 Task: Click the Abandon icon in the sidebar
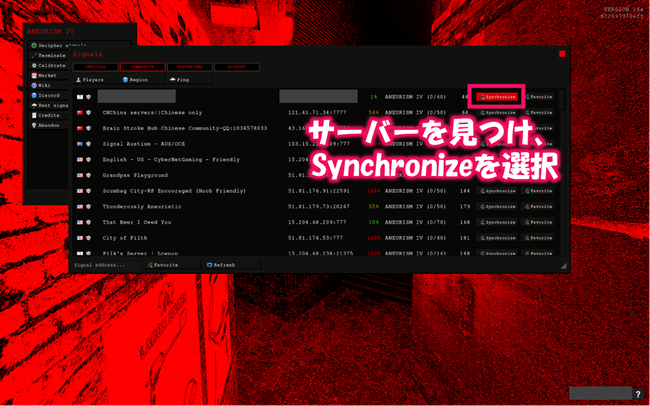pyautogui.click(x=34, y=125)
